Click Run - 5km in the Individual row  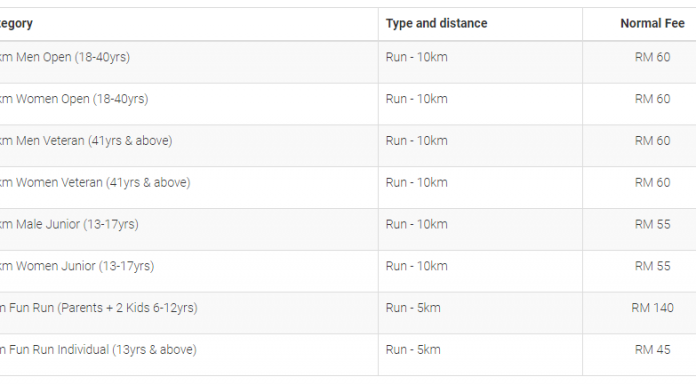(x=413, y=349)
